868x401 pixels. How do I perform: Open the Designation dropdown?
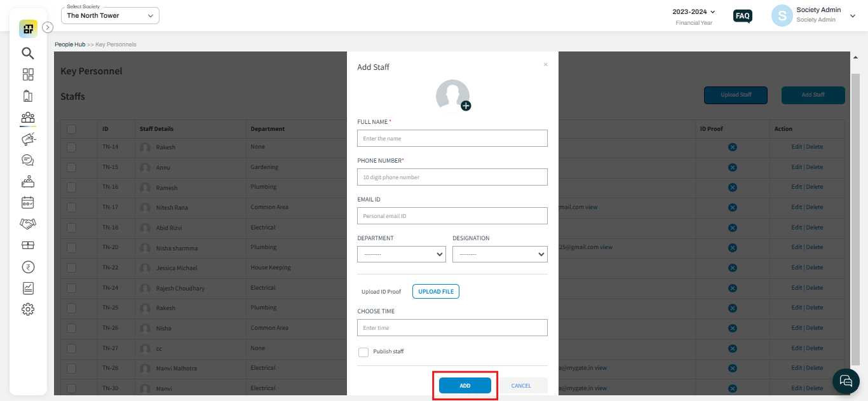499,254
